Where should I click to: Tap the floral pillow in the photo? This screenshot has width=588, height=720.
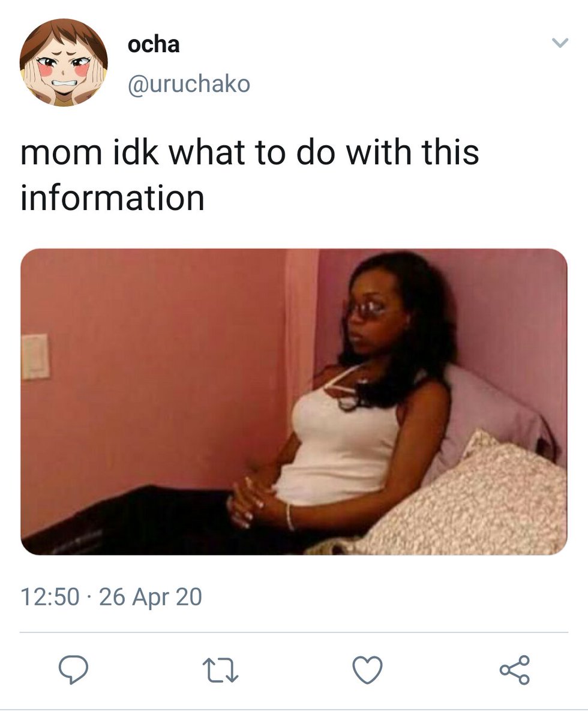click(x=474, y=501)
